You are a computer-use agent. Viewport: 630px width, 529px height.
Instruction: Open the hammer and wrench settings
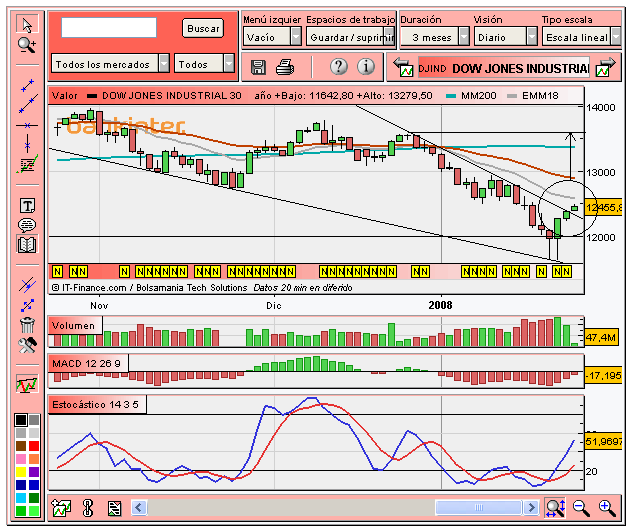(27, 345)
